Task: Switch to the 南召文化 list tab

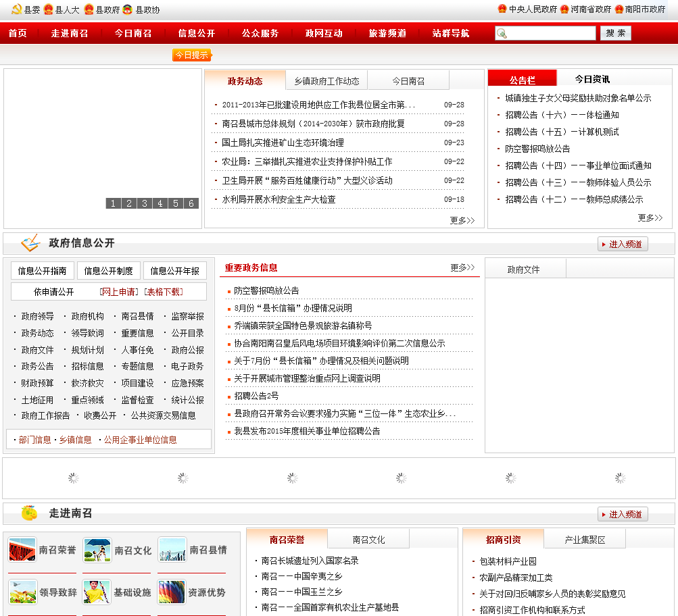Action: [369, 540]
